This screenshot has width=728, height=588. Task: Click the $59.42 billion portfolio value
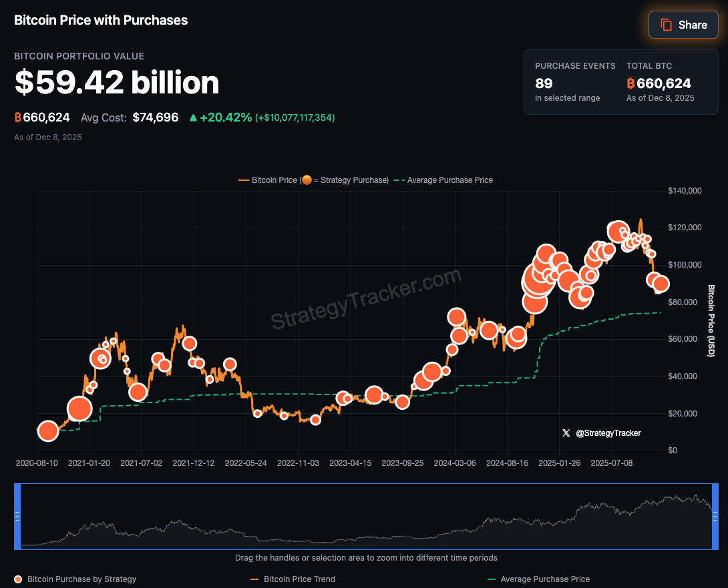[116, 82]
